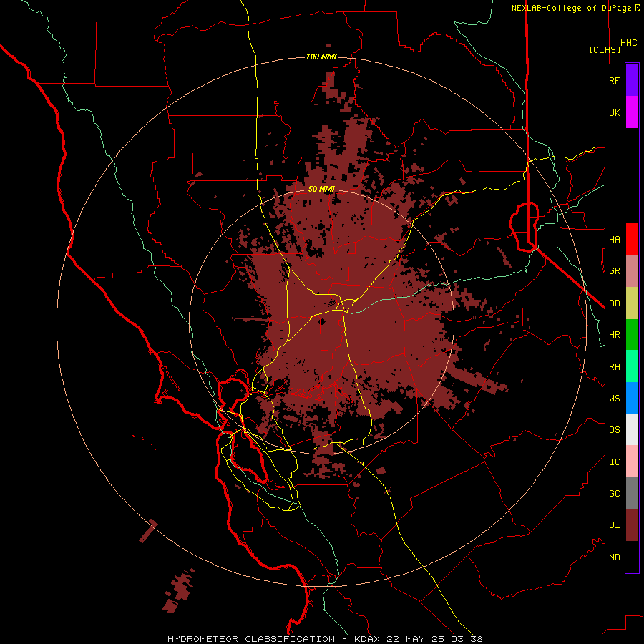Click the GR pink legend swatch
This screenshot has width=644, height=644.
tap(632, 271)
